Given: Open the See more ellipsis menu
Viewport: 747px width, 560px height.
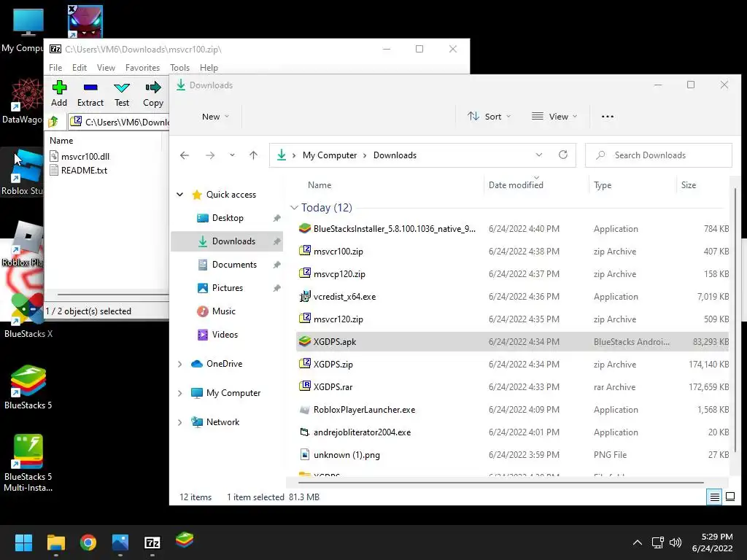Looking at the screenshot, I should [608, 117].
